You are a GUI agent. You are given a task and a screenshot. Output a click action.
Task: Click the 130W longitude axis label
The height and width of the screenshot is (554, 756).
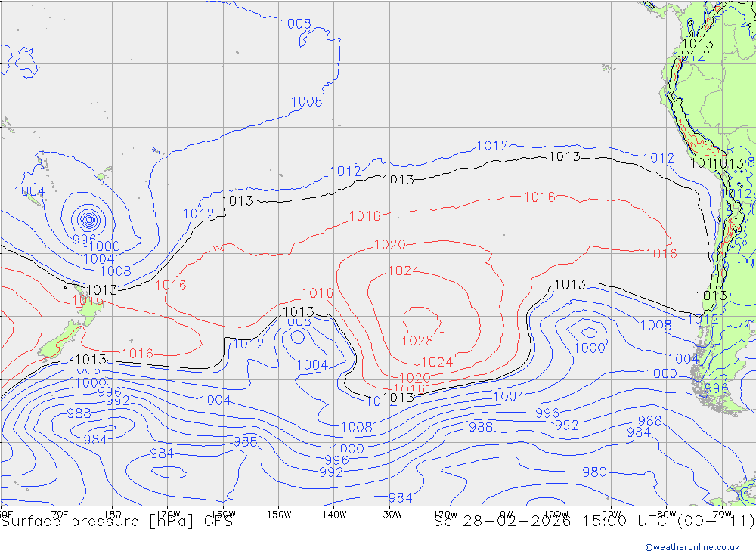389,515
